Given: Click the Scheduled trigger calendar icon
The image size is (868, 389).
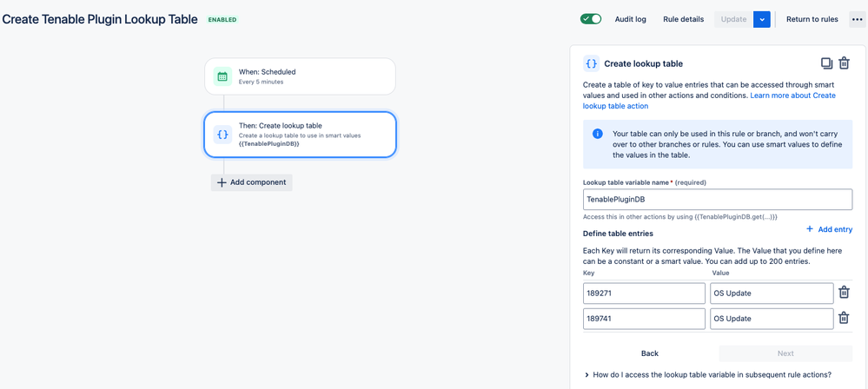Looking at the screenshot, I should click(222, 76).
